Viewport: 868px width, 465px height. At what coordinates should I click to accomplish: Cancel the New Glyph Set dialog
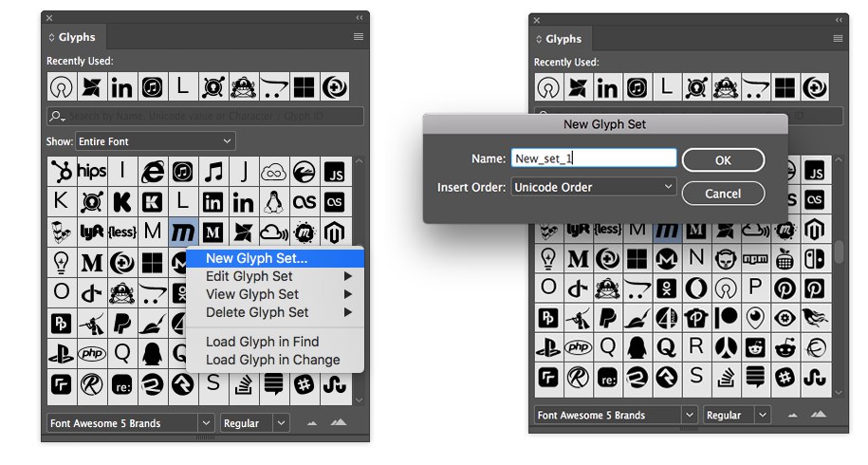pos(724,194)
